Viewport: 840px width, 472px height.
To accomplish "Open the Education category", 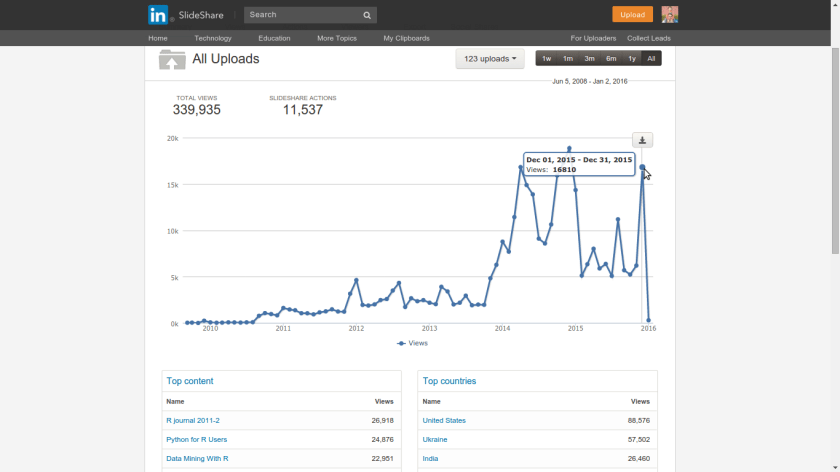I will click(274, 38).
